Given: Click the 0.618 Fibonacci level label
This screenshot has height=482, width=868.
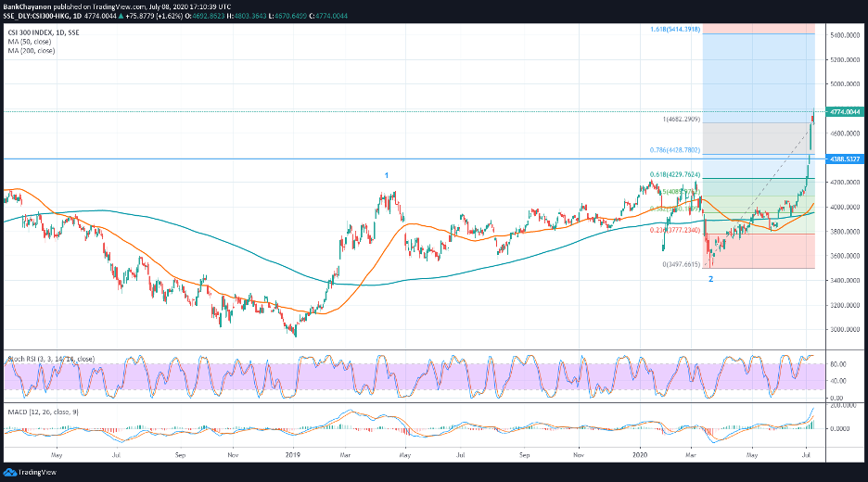Looking at the screenshot, I should click(x=674, y=174).
